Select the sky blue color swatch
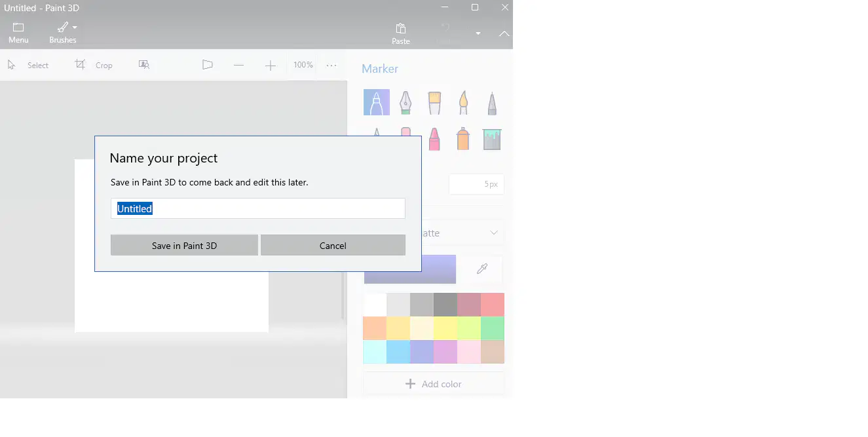The width and height of the screenshot is (868, 437). click(x=399, y=352)
